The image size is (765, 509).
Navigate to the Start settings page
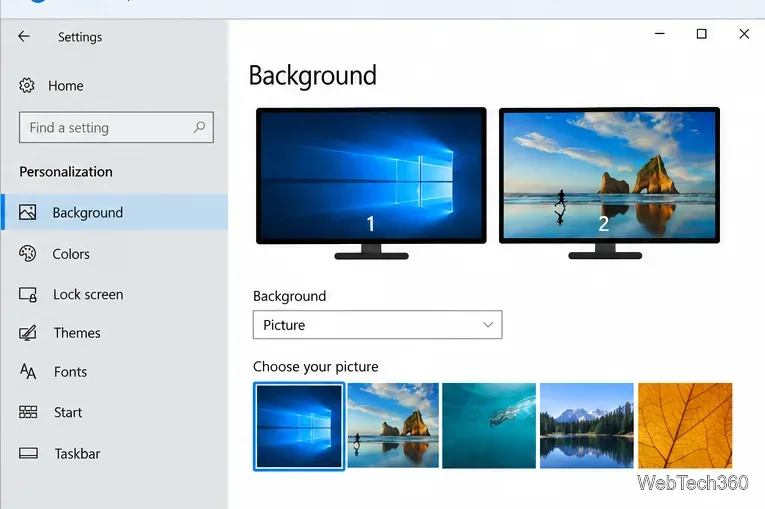coord(115,412)
